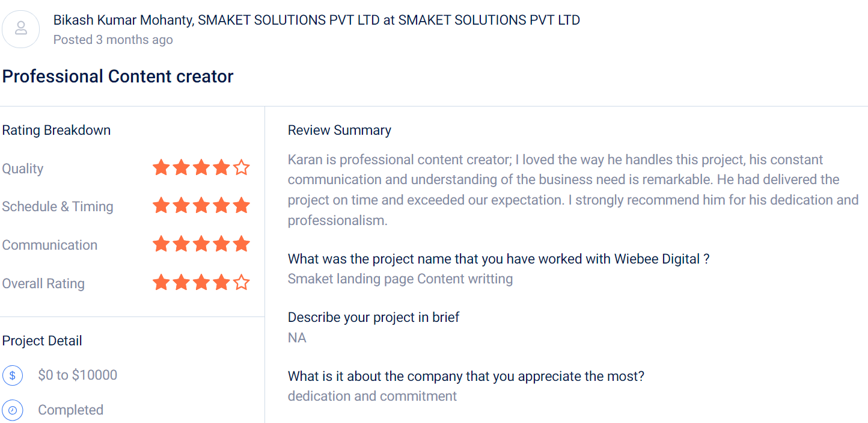Click the fifth star of Schedule & Timing
Screen dimensions: 868x423
[x=242, y=206]
